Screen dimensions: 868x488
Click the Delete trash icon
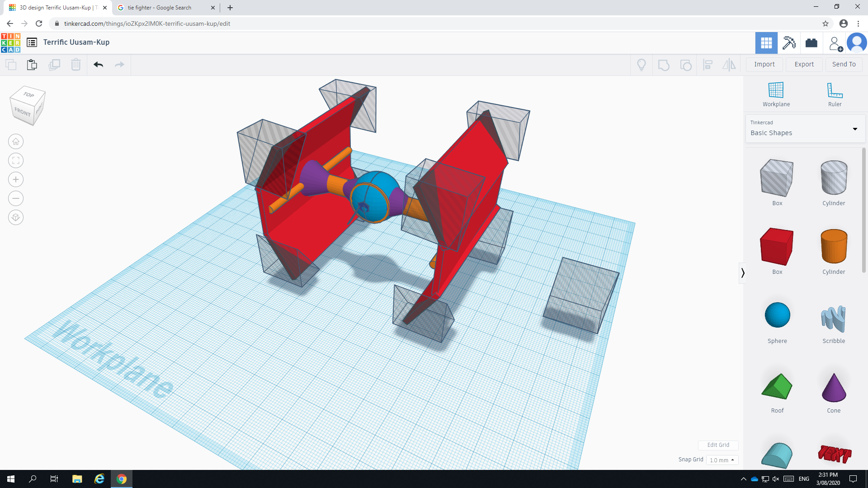click(76, 65)
